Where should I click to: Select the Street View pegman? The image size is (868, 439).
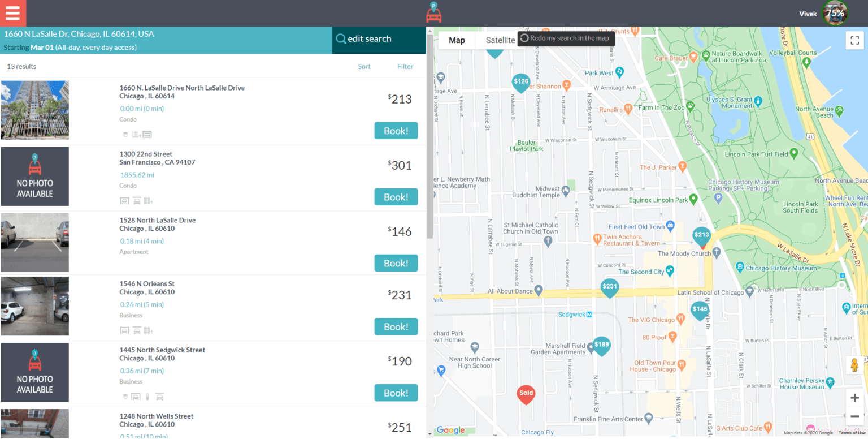854,365
